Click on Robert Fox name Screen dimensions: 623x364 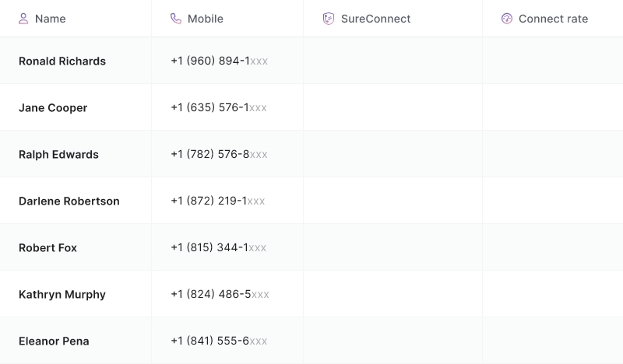point(48,248)
